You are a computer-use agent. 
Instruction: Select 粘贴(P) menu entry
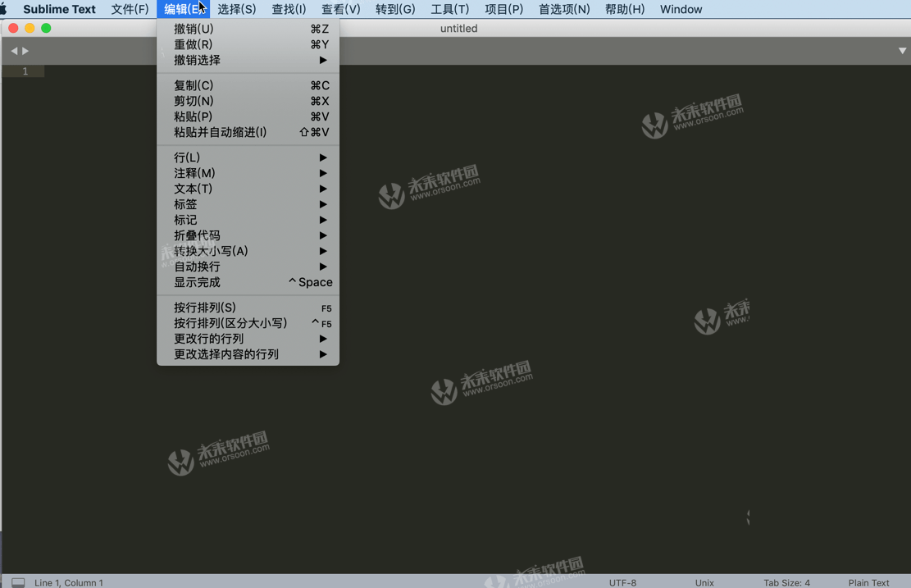(248, 116)
